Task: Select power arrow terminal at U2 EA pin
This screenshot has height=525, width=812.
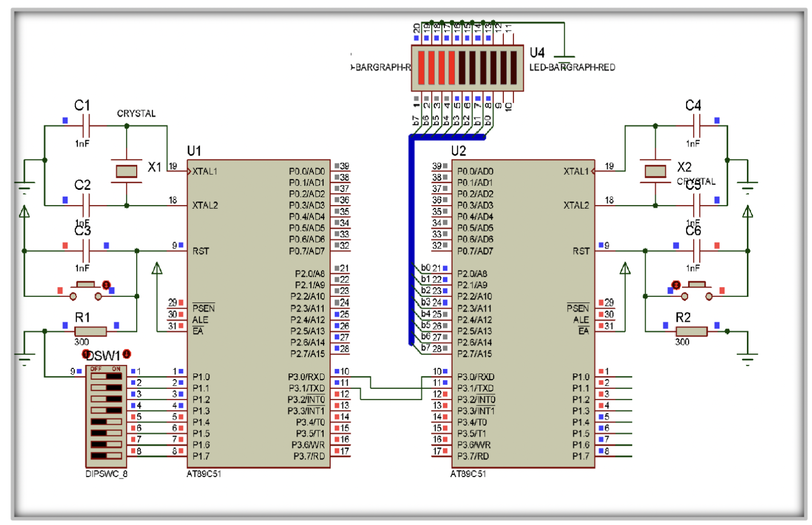Action: click(x=625, y=268)
